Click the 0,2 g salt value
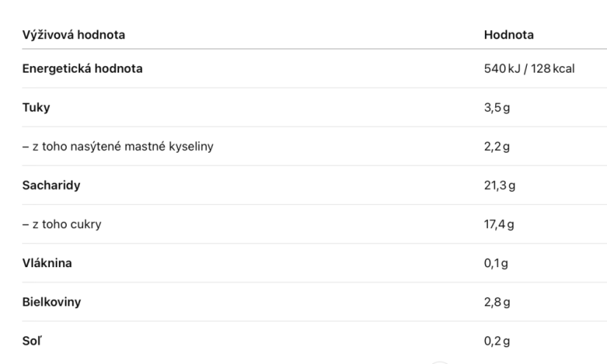The width and height of the screenshot is (607, 364). (x=497, y=341)
